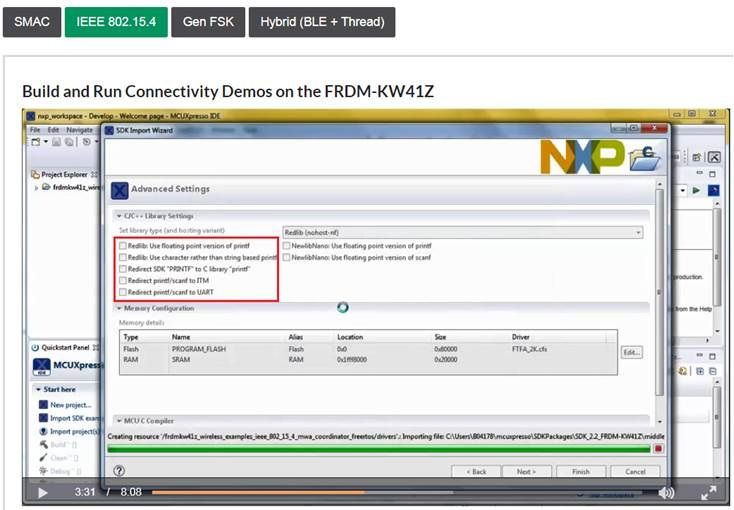
Task: Enable Redirect printf/scanf to ITM
Action: pos(123,281)
